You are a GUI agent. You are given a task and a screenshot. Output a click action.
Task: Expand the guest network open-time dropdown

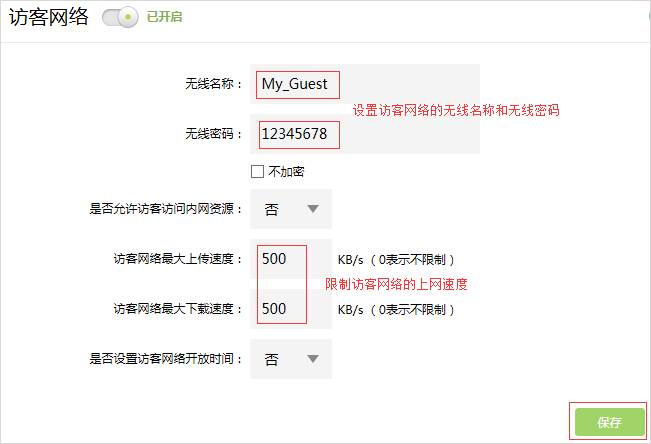click(x=291, y=359)
